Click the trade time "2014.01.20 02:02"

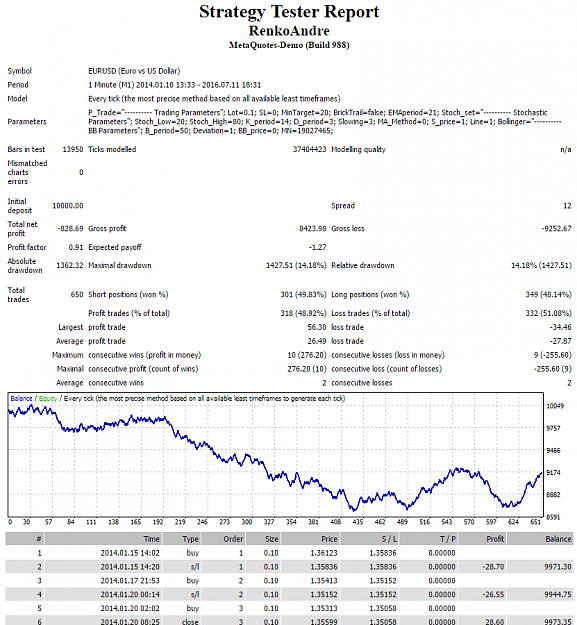pos(130,609)
